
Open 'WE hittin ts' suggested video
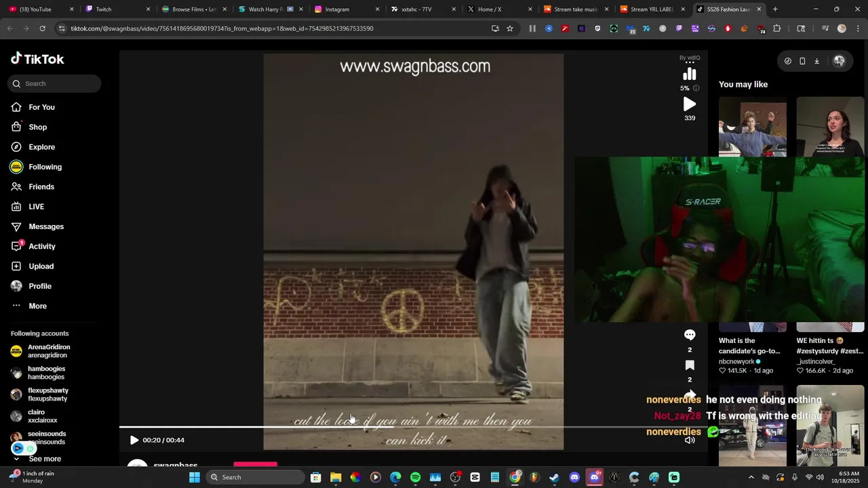830,346
